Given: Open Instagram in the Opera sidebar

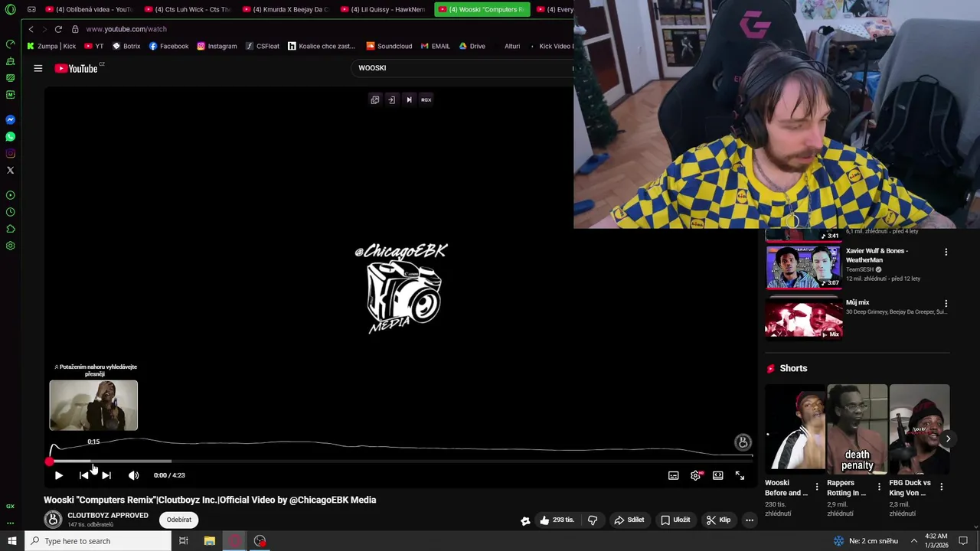Looking at the screenshot, I should [11, 154].
